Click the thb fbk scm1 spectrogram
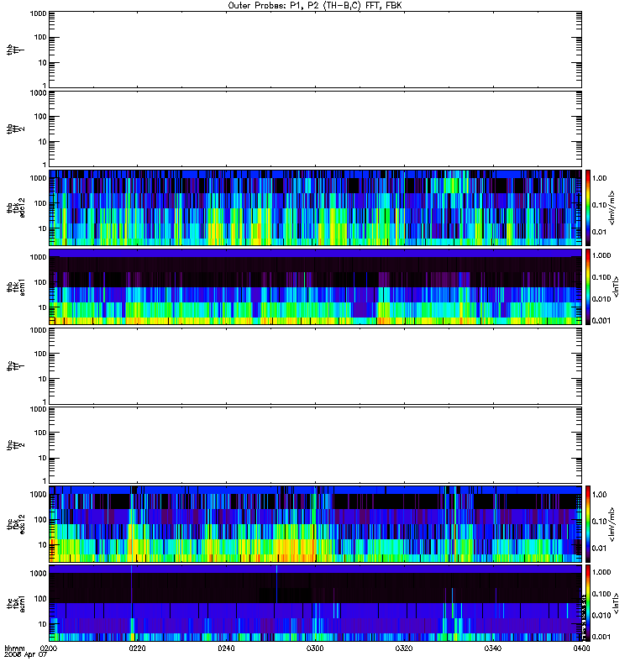 pos(315,286)
